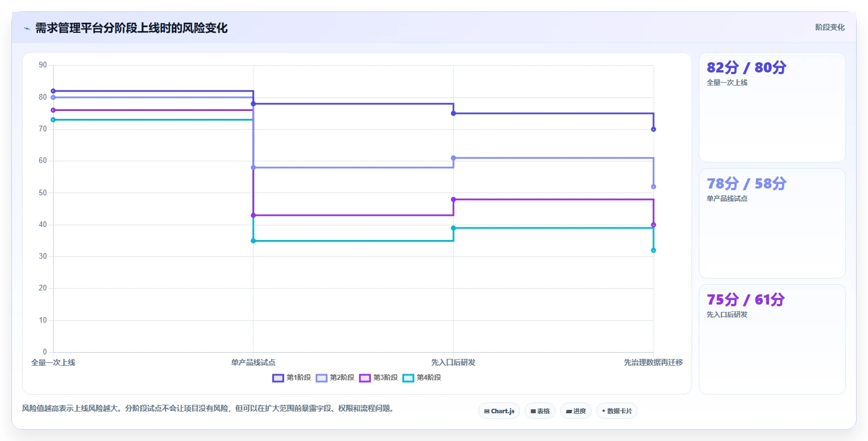Select 第1阶段 point at 78 on 单产品线试点

[253, 104]
